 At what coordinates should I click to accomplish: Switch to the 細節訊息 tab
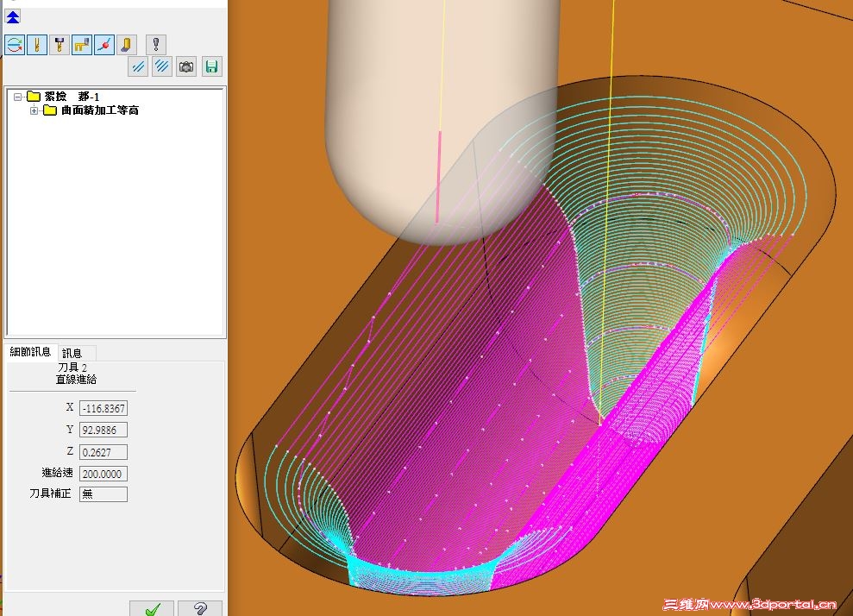tap(30, 352)
